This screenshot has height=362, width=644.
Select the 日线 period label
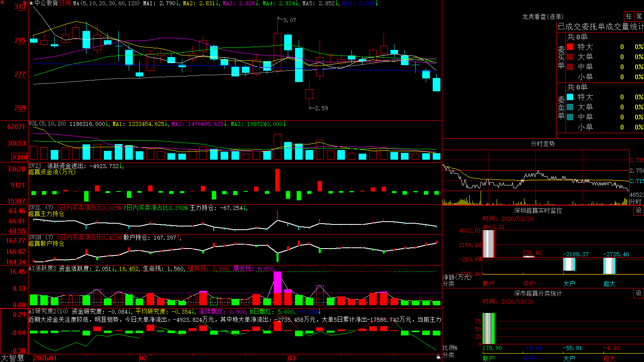coord(65,3)
